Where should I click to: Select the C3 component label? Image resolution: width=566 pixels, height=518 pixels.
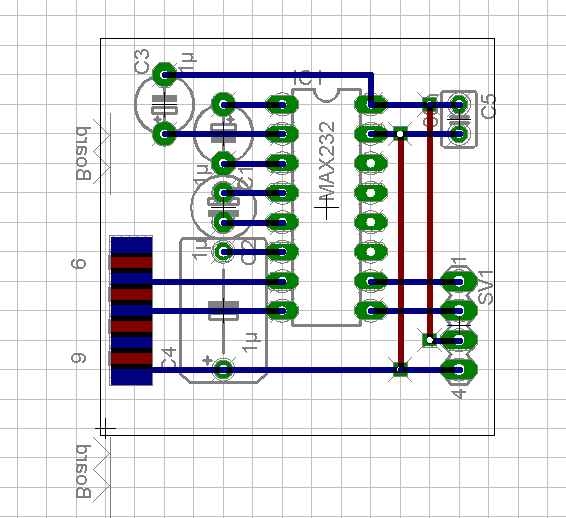(x=142, y=61)
